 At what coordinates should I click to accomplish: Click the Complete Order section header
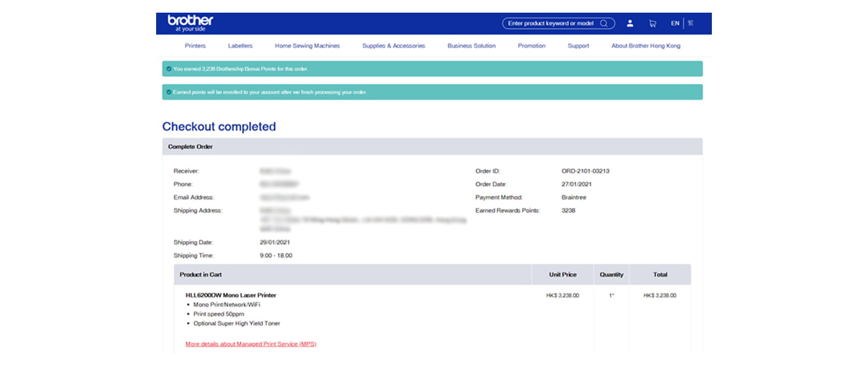point(432,146)
